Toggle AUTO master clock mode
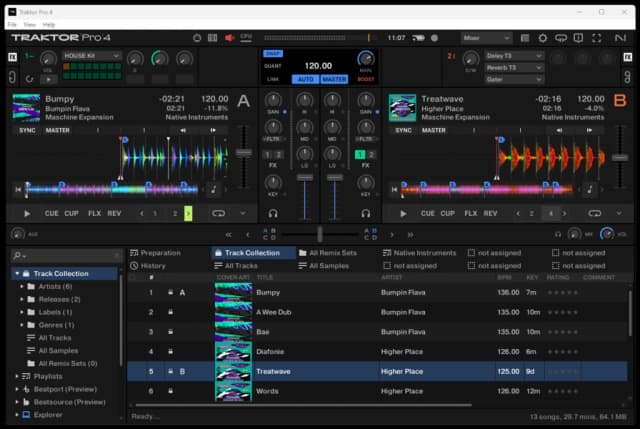640x429 pixels. tap(305, 79)
